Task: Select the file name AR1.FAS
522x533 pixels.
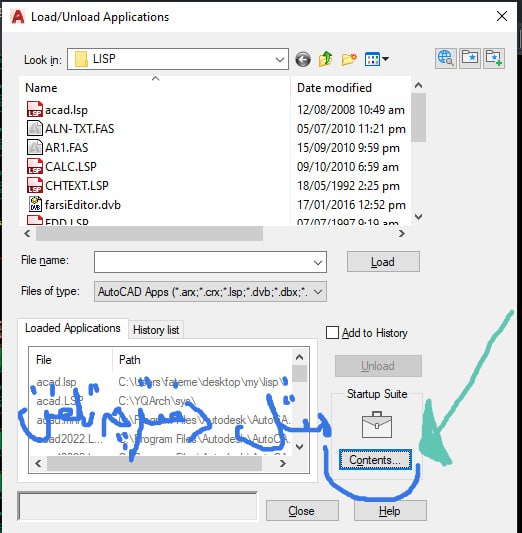Action: 67,148
